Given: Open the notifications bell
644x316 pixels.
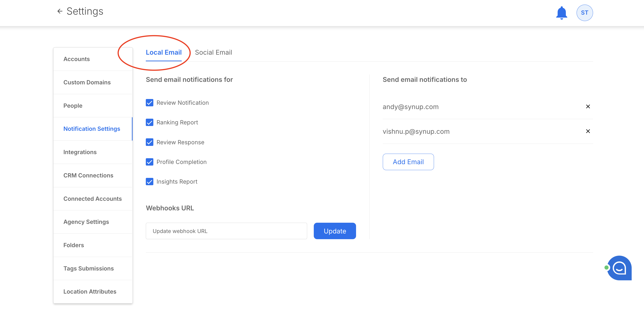Looking at the screenshot, I should pyautogui.click(x=561, y=13).
